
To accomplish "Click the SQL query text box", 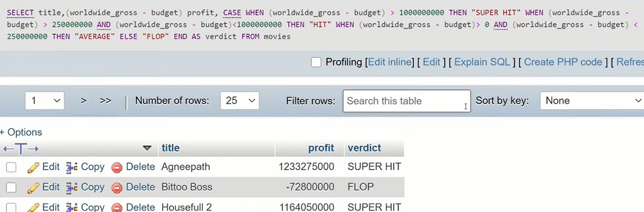I will [x=322, y=24].
